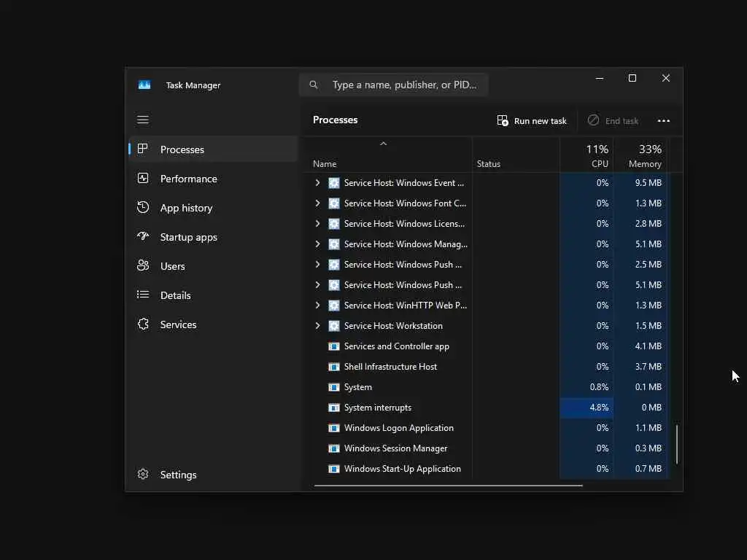Click the Services puzzle icon
Viewport: 747px width, 560px height.
pyautogui.click(x=143, y=324)
